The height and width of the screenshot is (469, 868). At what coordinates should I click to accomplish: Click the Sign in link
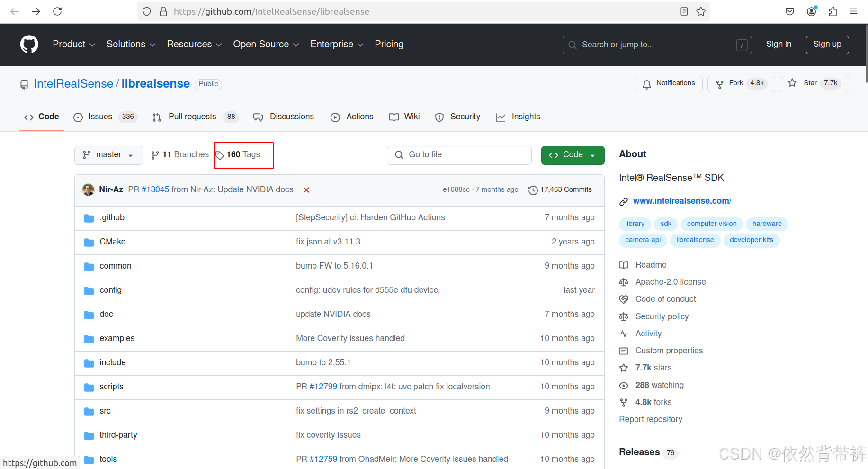pos(779,44)
